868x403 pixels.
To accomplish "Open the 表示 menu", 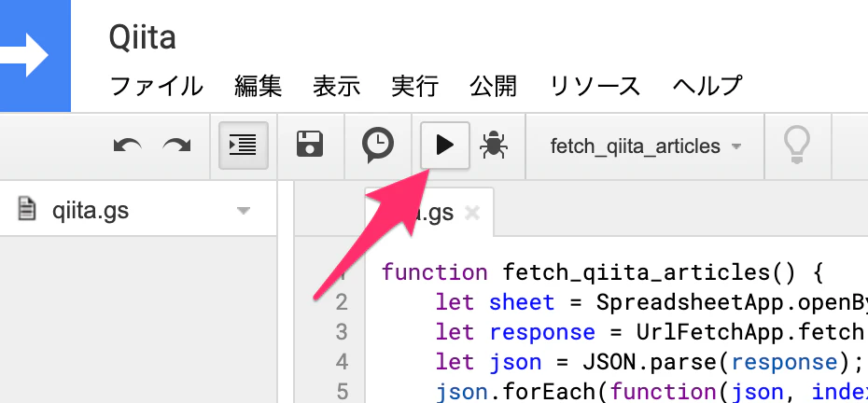I will (x=337, y=87).
